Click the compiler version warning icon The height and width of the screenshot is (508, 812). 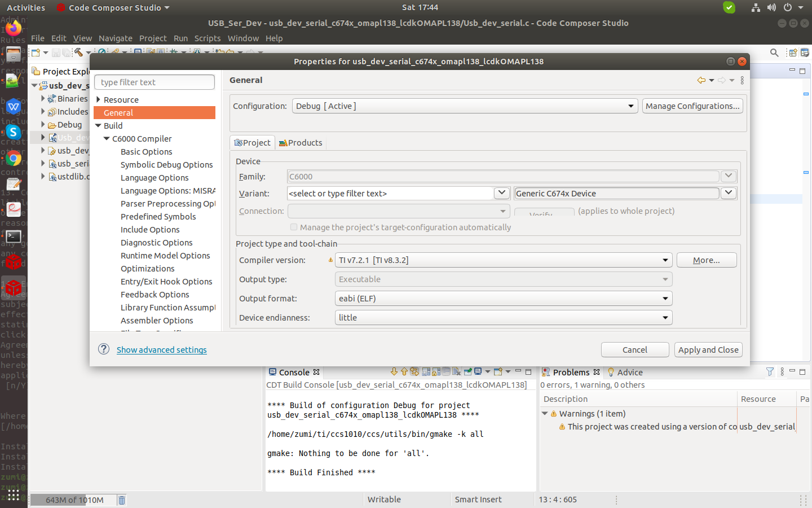click(x=331, y=260)
